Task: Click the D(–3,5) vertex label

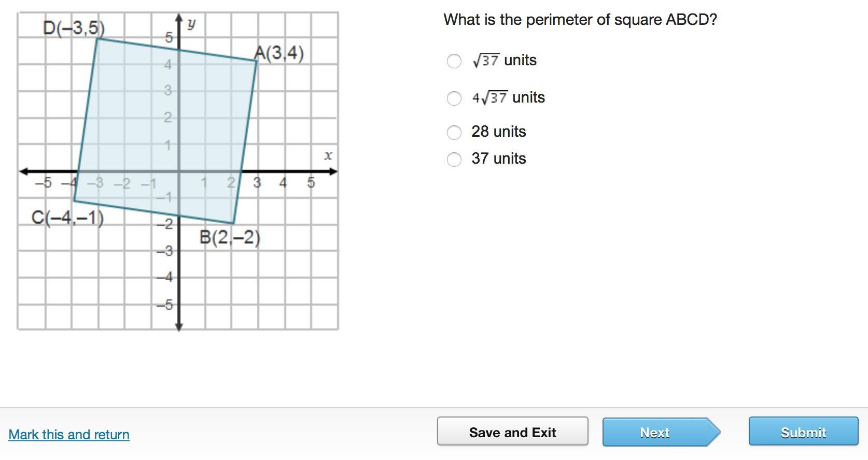Action: pyautogui.click(x=74, y=28)
